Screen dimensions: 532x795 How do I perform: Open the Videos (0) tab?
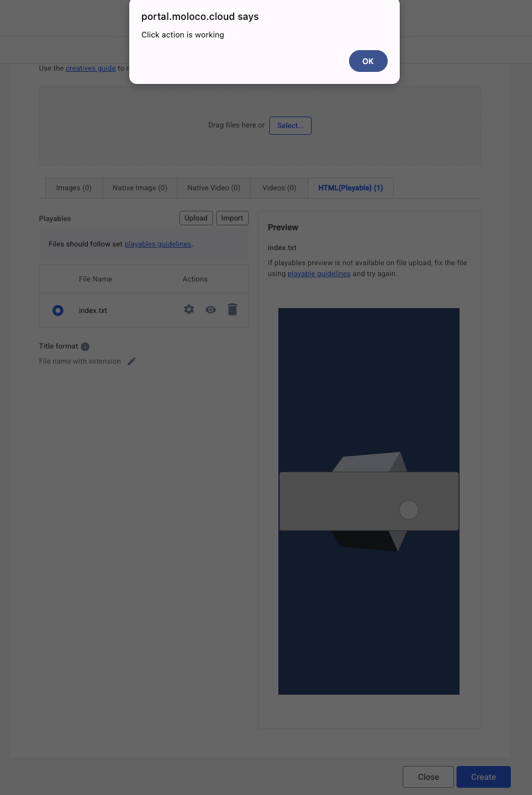coord(279,188)
